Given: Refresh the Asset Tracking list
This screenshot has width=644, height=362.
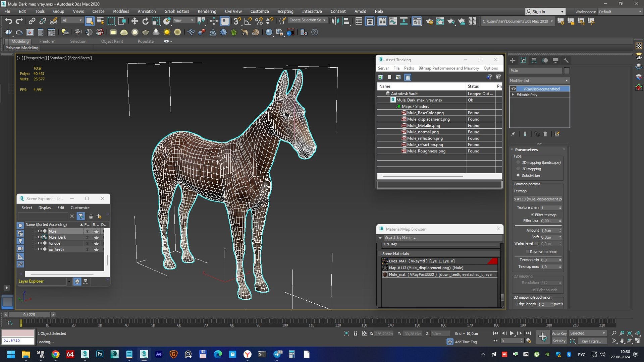Looking at the screenshot, I should pyautogui.click(x=381, y=77).
